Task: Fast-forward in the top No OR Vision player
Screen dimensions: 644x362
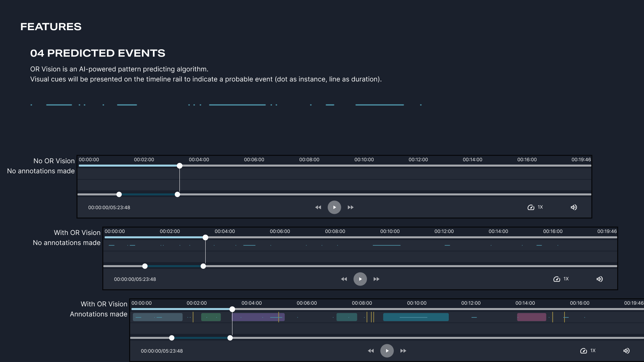Action: (x=351, y=207)
